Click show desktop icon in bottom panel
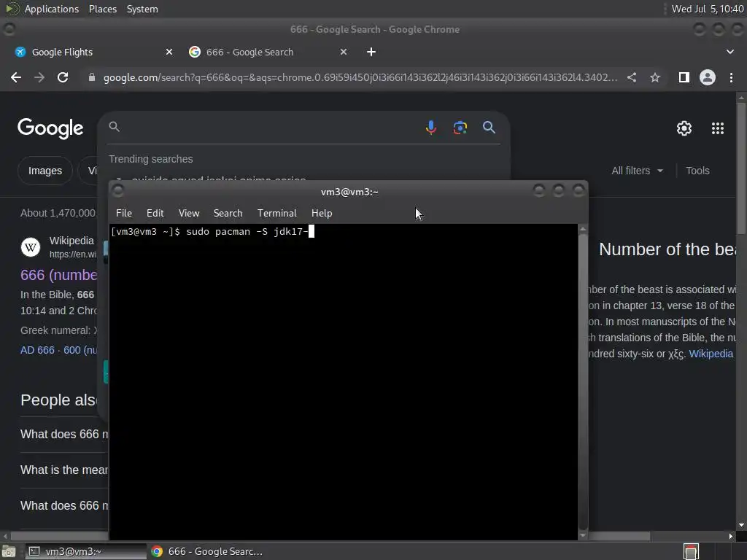The height and width of the screenshot is (560, 747). pos(9,551)
